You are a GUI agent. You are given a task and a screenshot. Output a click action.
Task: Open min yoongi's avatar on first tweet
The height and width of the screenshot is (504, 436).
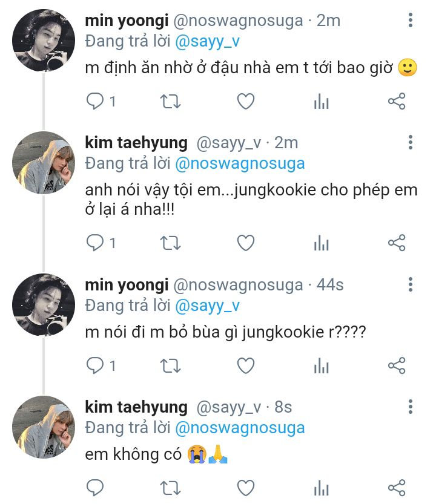click(x=44, y=41)
